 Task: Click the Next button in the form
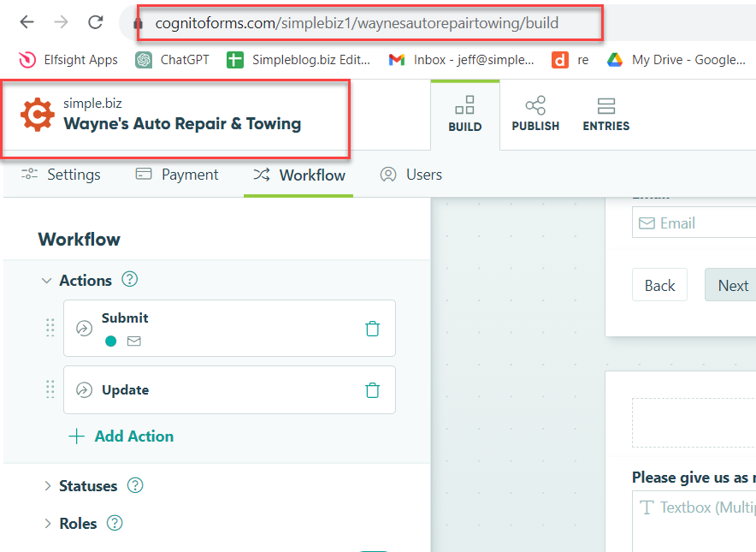pyautogui.click(x=730, y=285)
